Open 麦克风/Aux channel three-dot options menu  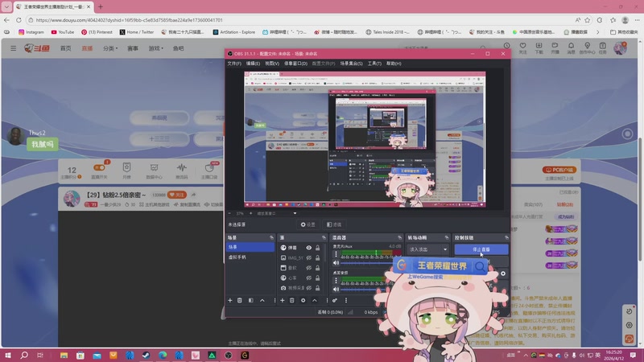pyautogui.click(x=336, y=254)
